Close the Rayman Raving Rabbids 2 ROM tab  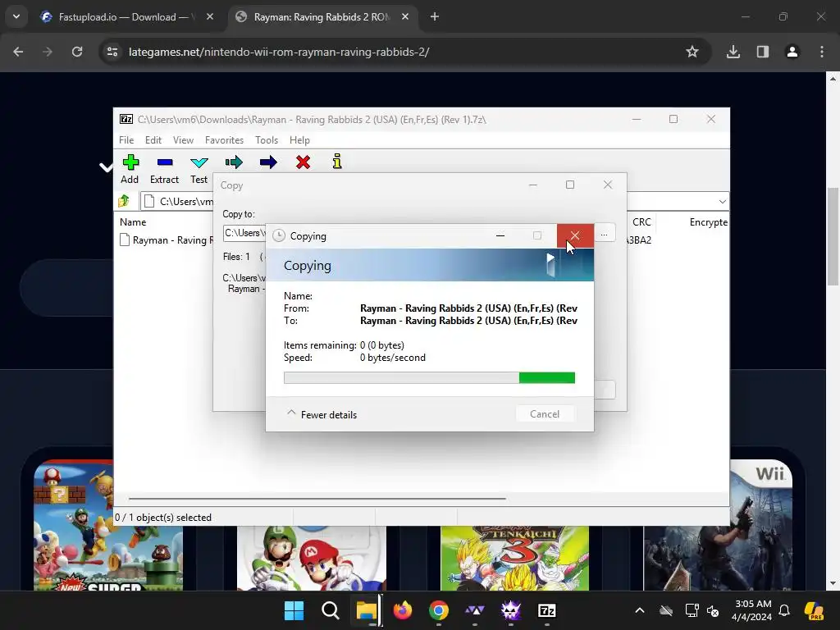(x=405, y=17)
